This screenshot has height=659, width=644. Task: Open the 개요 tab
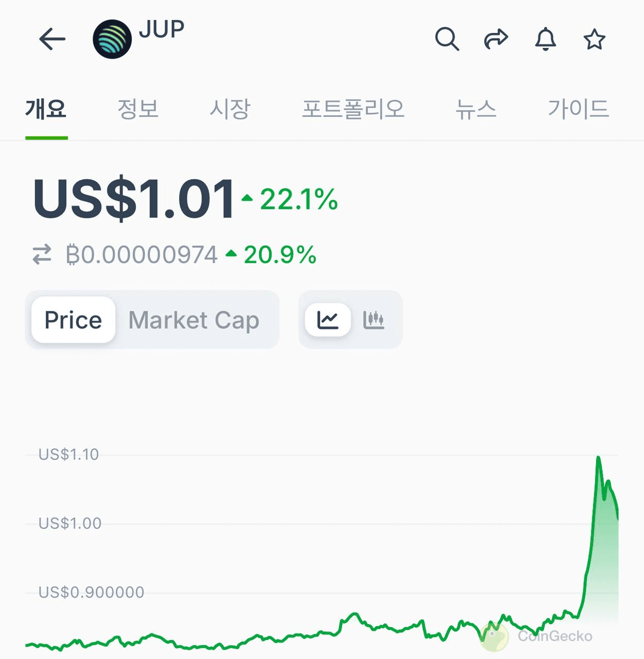coord(46,109)
